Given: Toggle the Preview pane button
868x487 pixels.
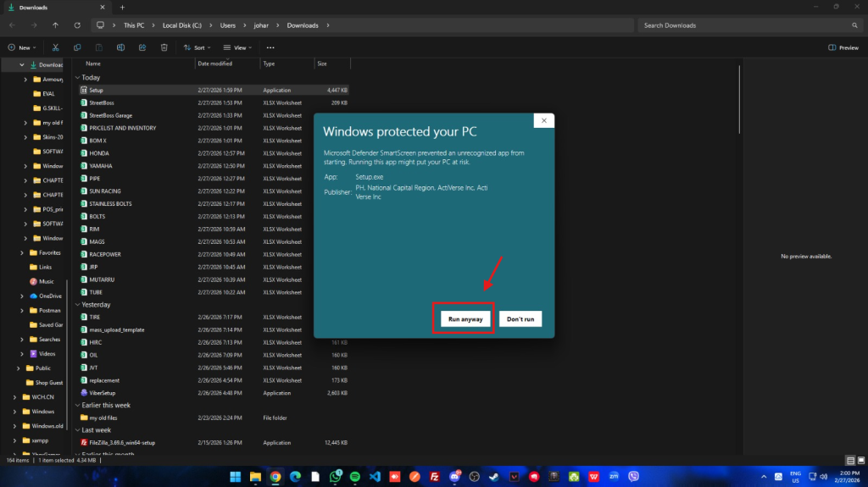Looking at the screenshot, I should (x=843, y=48).
